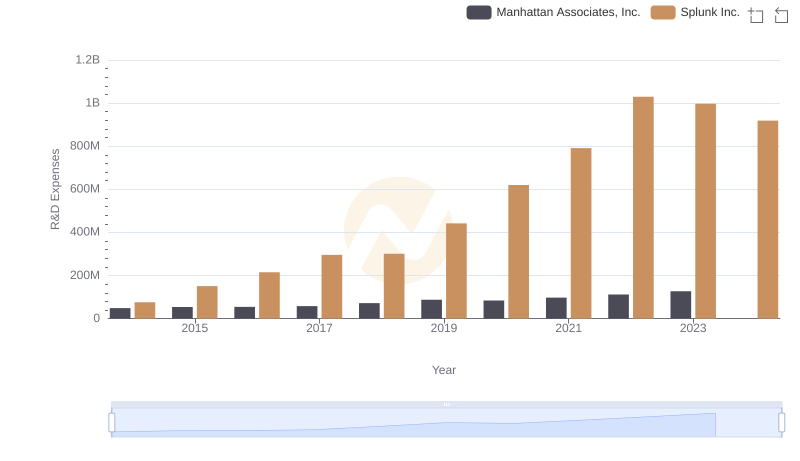Toggle Manhattan Associates, Inc. legend swatch
The width and height of the screenshot is (800, 461).
coord(479,12)
